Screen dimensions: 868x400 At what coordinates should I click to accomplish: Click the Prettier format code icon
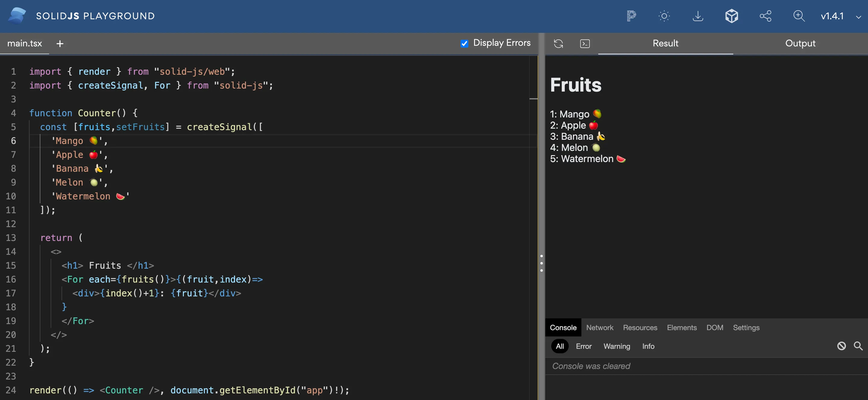click(631, 16)
